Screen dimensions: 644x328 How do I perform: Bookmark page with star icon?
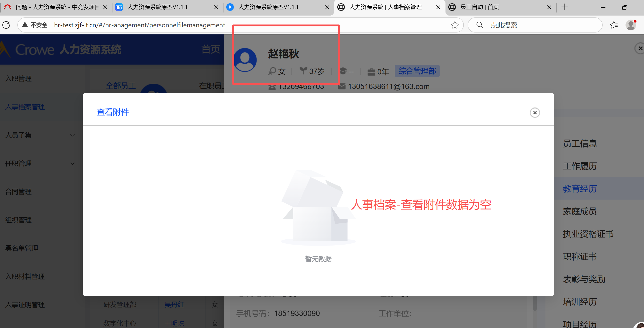pyautogui.click(x=454, y=25)
